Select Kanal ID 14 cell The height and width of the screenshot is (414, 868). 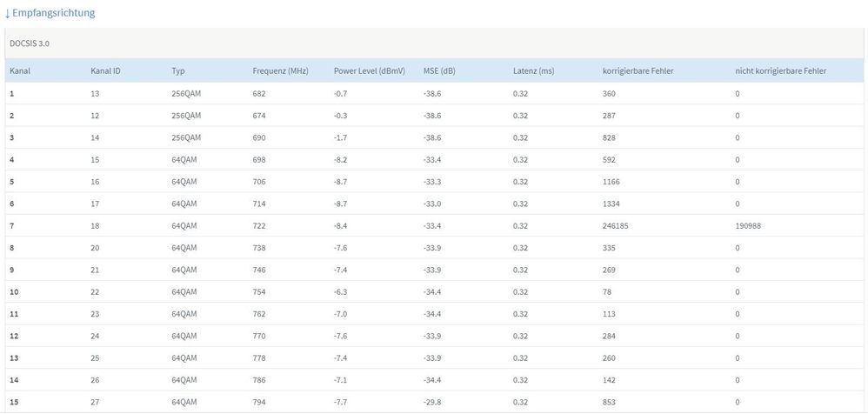pyautogui.click(x=95, y=137)
